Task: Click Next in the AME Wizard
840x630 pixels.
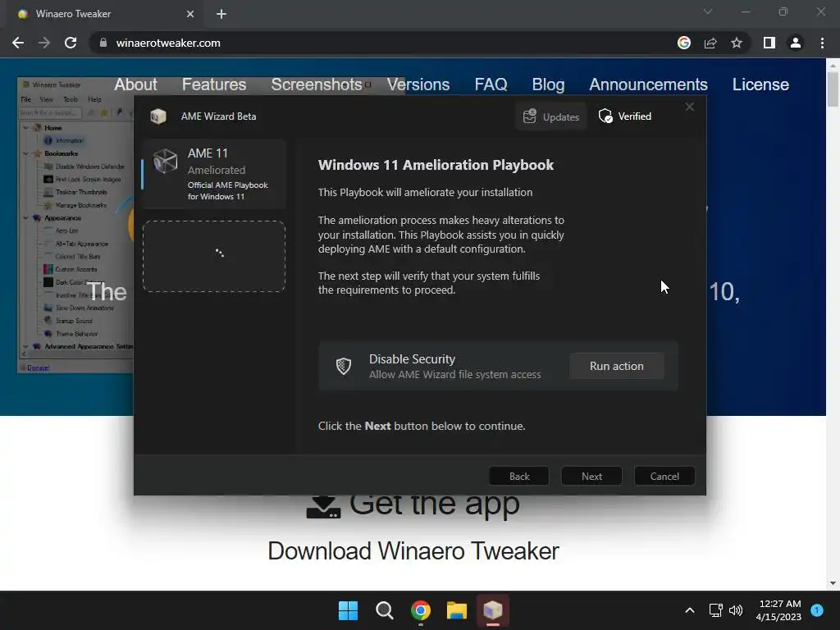Action: [591, 477]
